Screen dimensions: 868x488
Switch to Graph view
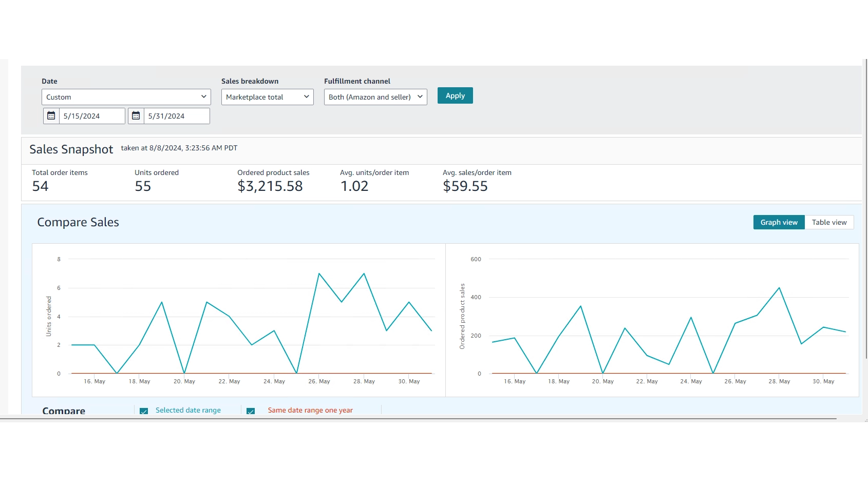click(x=779, y=222)
